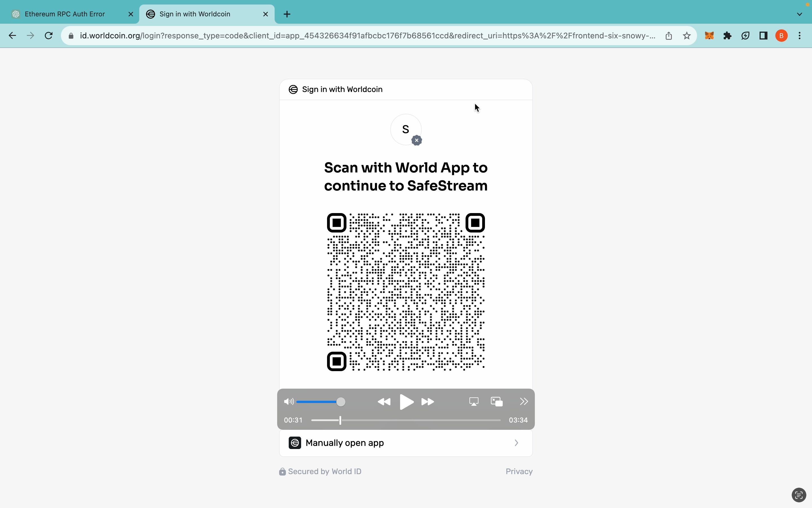The image size is (812, 508).
Task: Click the Scan with World App heading
Action: pos(406,177)
